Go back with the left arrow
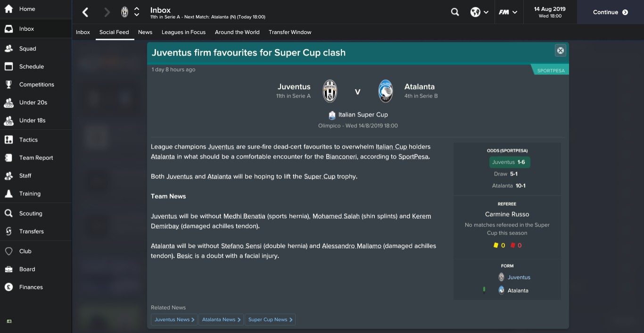This screenshot has height=333, width=644. (x=85, y=12)
